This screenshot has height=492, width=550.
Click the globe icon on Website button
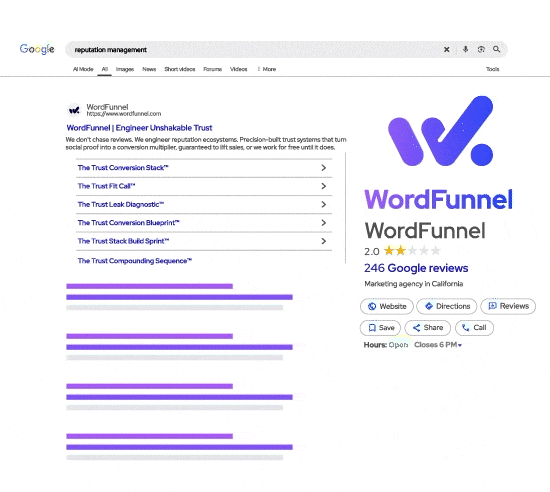[x=372, y=306]
